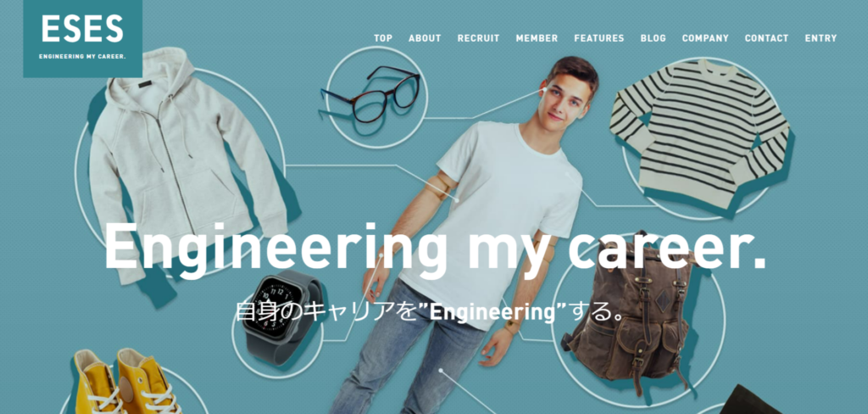Open the FEATURES page

pyautogui.click(x=599, y=38)
